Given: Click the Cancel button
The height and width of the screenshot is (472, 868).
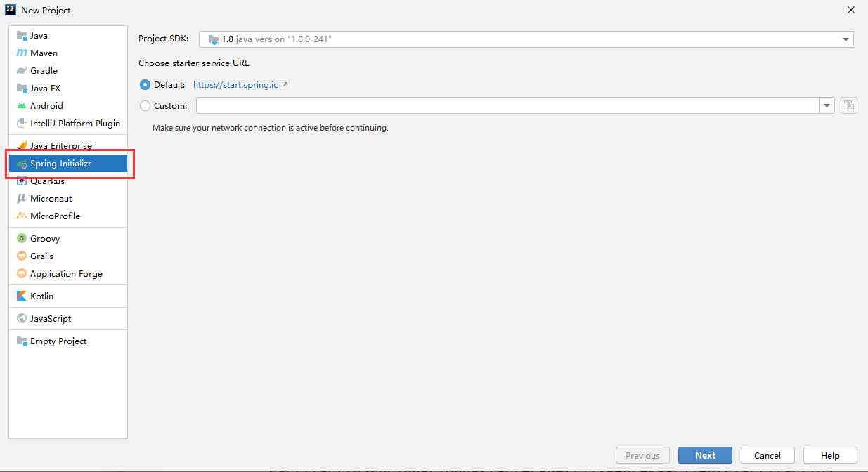Looking at the screenshot, I should click(767, 455).
